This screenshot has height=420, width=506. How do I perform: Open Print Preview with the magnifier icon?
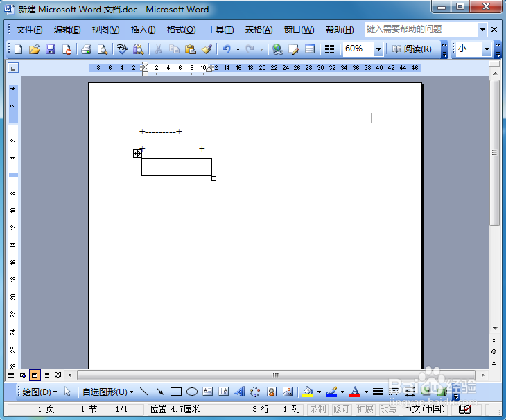tap(103, 49)
